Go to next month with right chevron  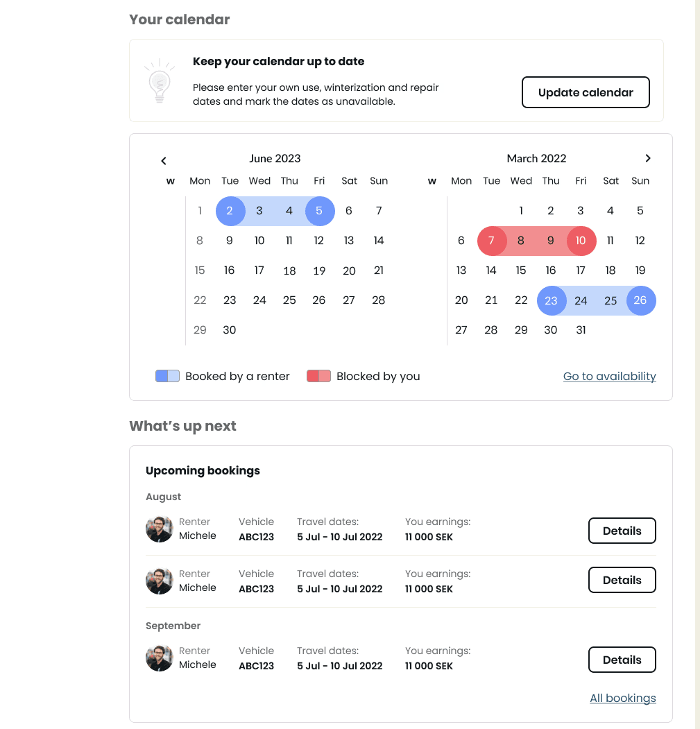[x=648, y=159]
